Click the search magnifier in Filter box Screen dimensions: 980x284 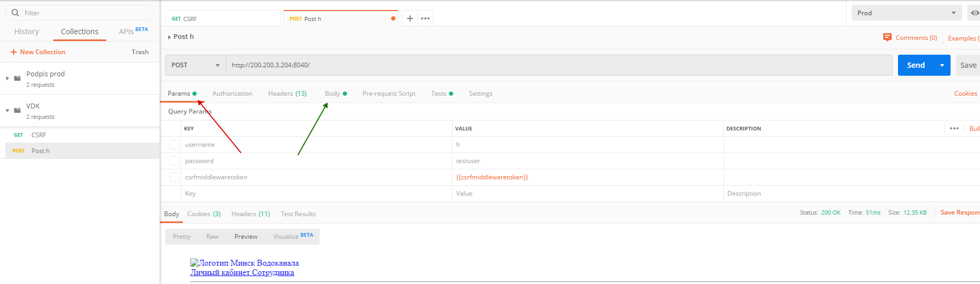click(15, 13)
